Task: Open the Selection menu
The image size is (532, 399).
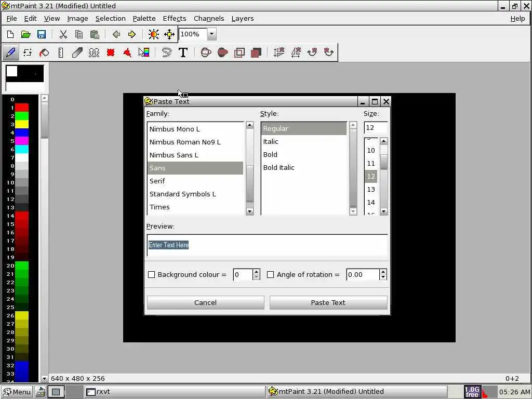Action: click(x=110, y=19)
